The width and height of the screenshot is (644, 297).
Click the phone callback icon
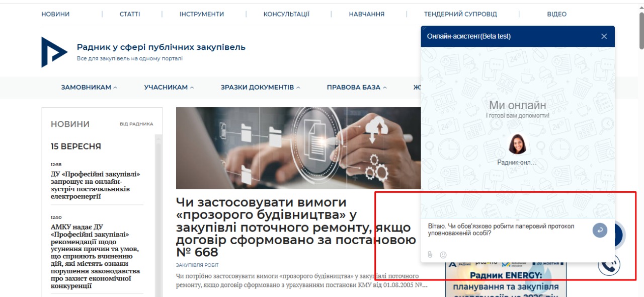[x=609, y=264]
